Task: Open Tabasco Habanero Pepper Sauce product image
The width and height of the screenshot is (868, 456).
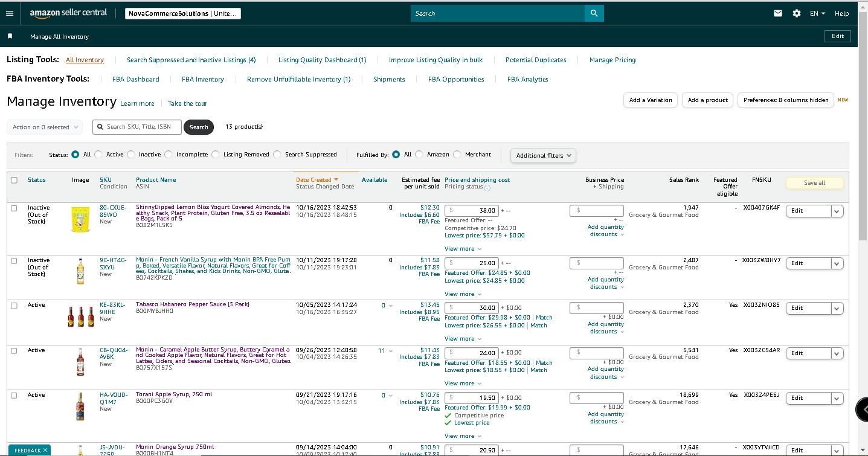Action: click(x=80, y=316)
